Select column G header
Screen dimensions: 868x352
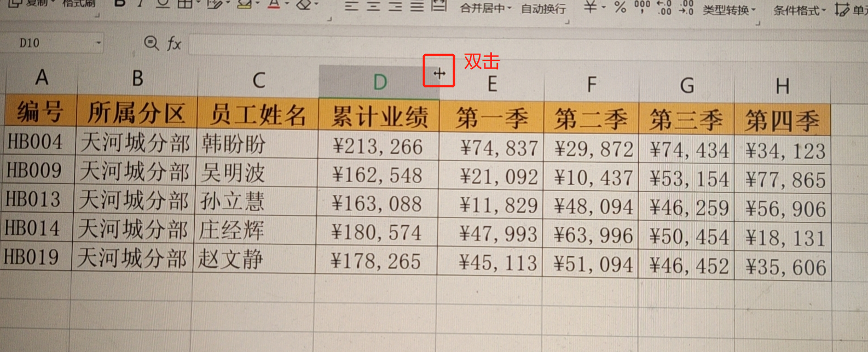[x=686, y=86]
